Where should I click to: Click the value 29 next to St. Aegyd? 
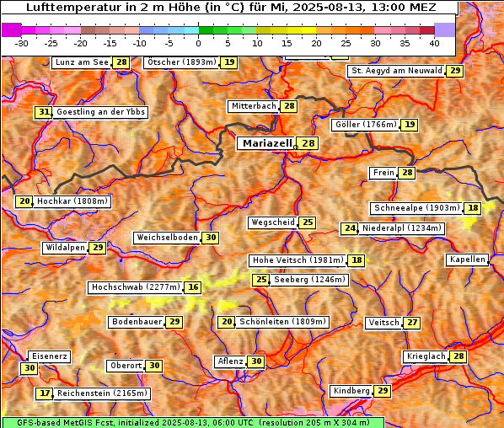[x=455, y=71]
